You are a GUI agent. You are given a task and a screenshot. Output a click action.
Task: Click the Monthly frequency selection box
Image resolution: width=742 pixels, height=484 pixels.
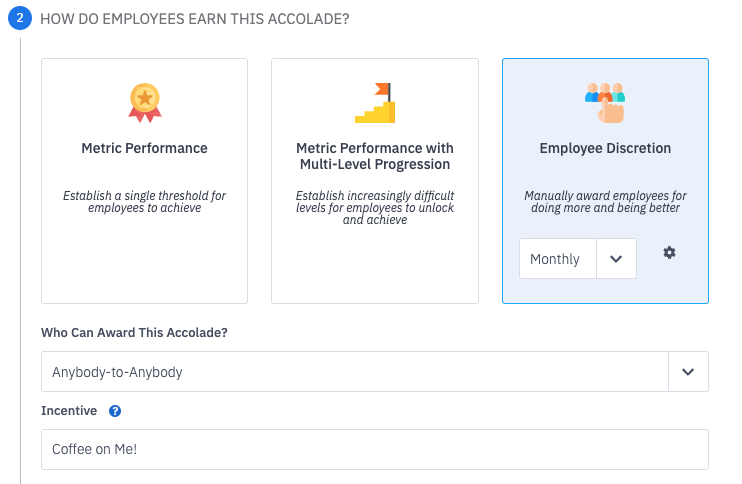point(557,259)
